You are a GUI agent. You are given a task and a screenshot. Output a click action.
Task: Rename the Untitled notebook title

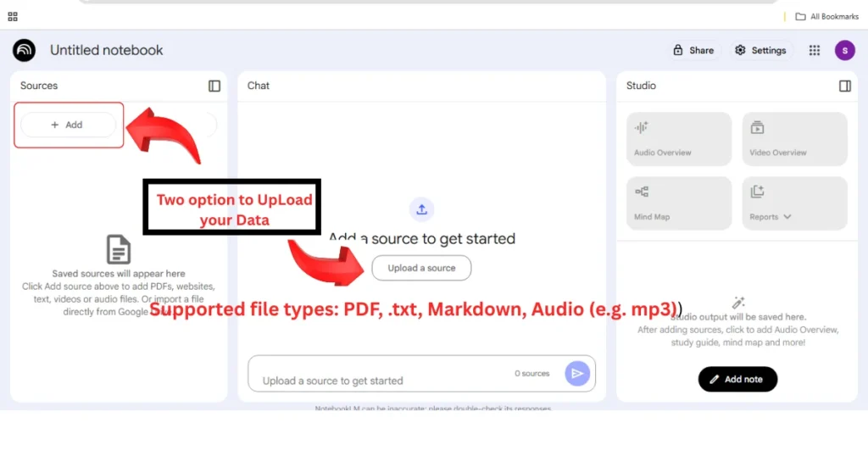pyautogui.click(x=106, y=50)
